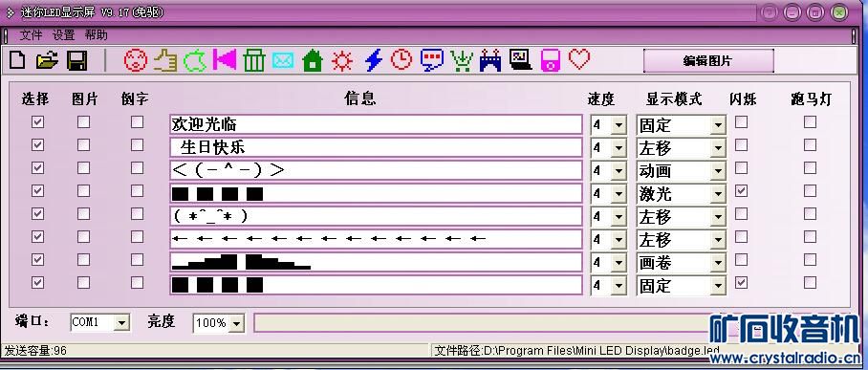The height and width of the screenshot is (370, 868).
Task: Insert the green house icon
Action: tap(313, 60)
